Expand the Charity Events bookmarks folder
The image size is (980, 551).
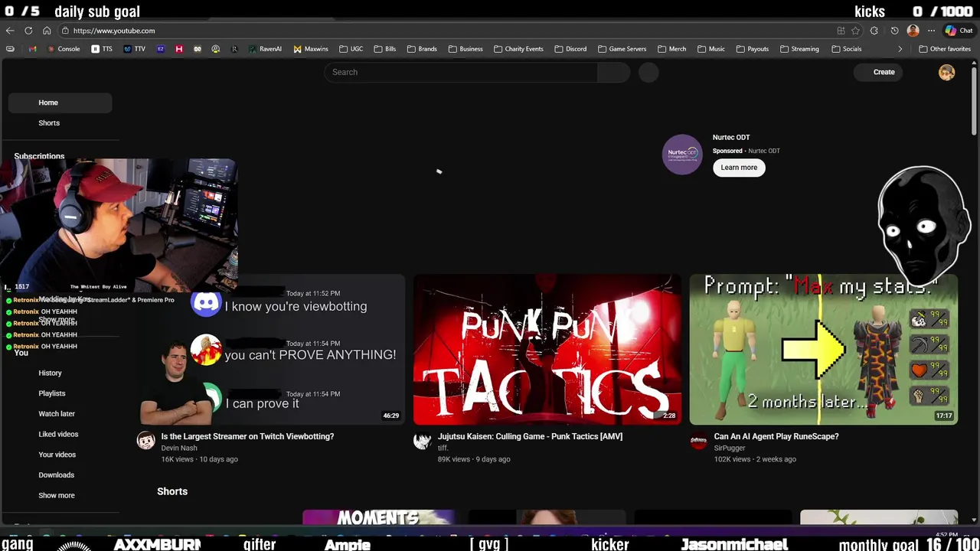518,49
